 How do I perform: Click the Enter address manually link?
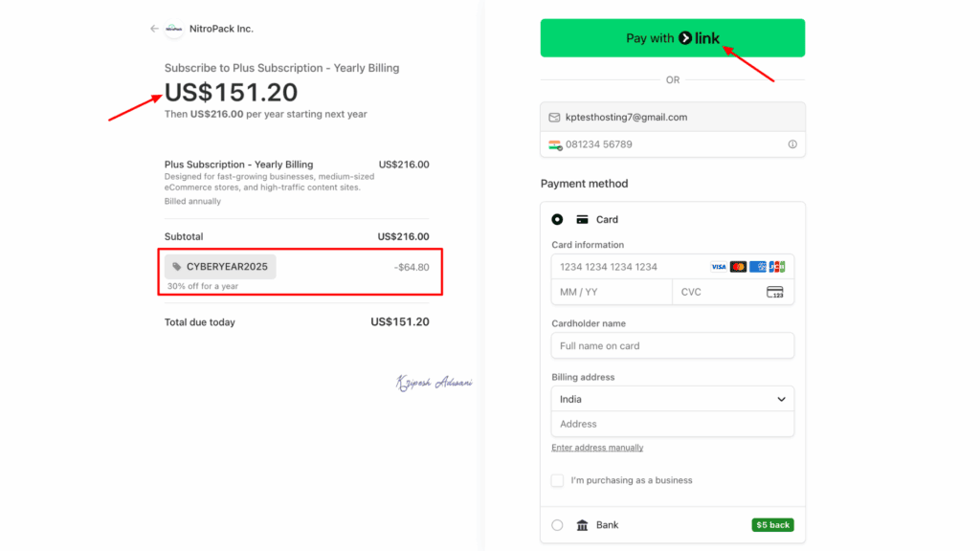coord(597,447)
